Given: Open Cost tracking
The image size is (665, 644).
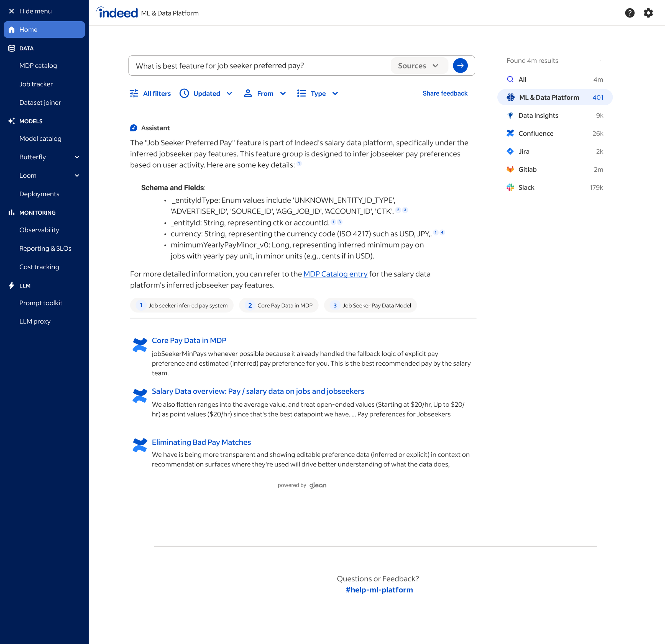Looking at the screenshot, I should click(x=39, y=267).
